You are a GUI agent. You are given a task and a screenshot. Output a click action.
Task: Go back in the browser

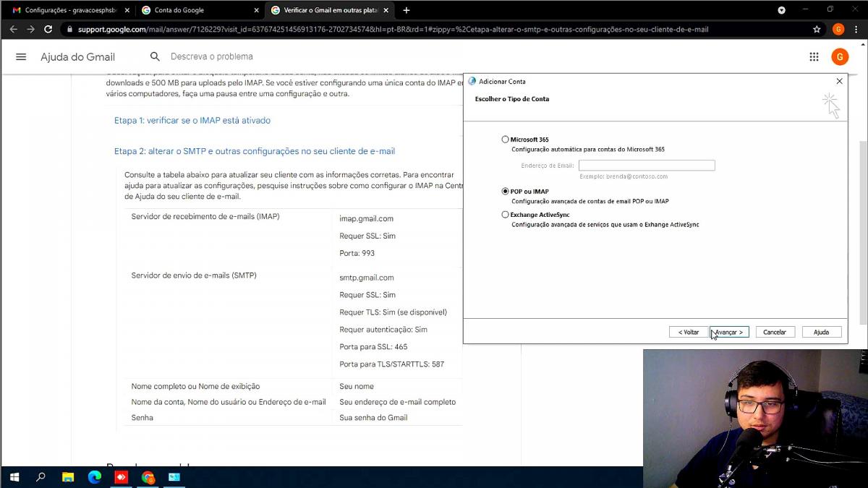(13, 30)
